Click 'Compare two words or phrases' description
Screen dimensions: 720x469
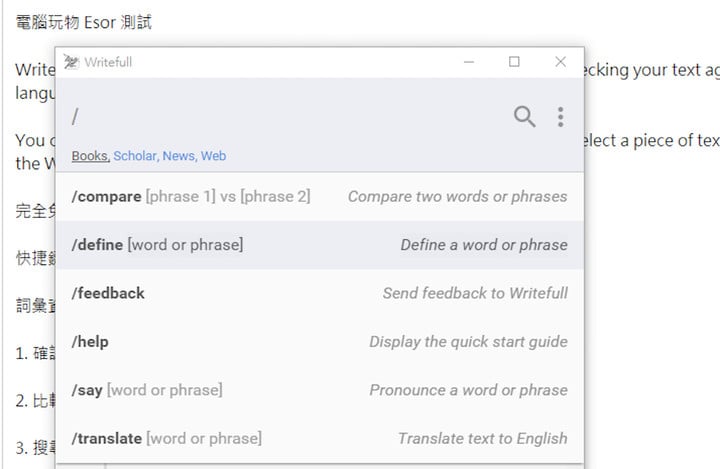coord(457,197)
